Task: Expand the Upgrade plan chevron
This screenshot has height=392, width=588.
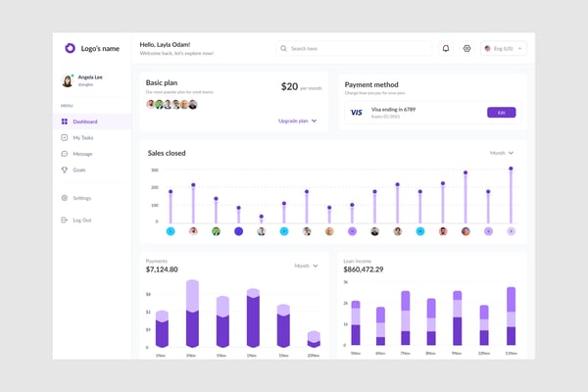Action: pos(315,121)
